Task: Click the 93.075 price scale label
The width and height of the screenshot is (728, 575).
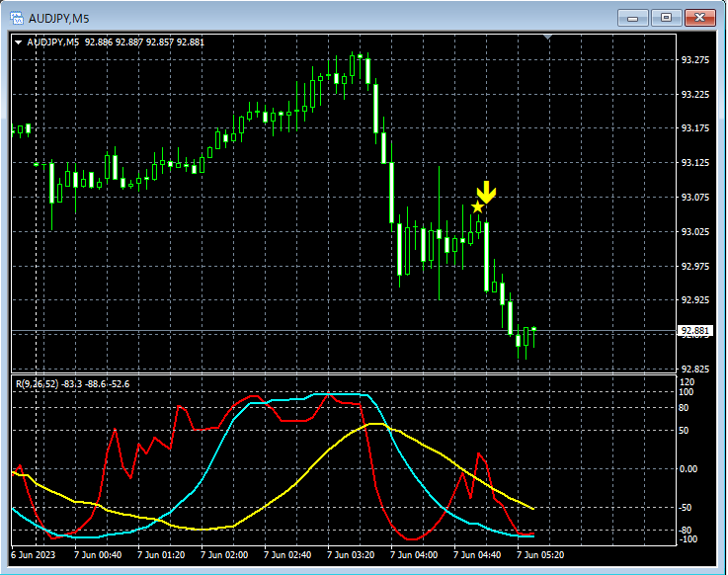Action: pyautogui.click(x=695, y=198)
